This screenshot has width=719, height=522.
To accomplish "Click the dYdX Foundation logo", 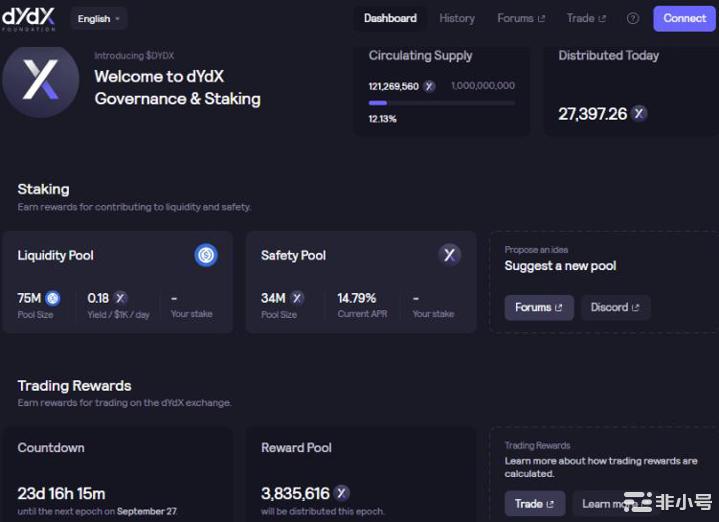I will [x=29, y=18].
